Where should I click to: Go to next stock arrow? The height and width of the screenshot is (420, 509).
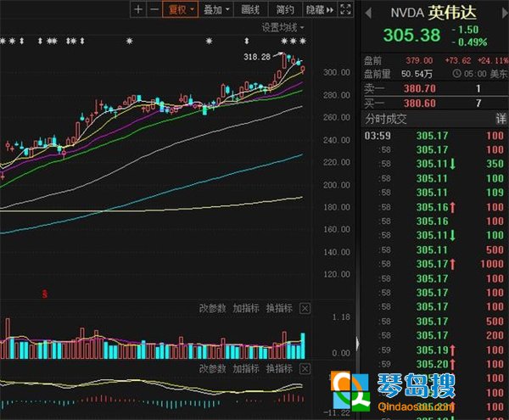pyautogui.click(x=505, y=13)
